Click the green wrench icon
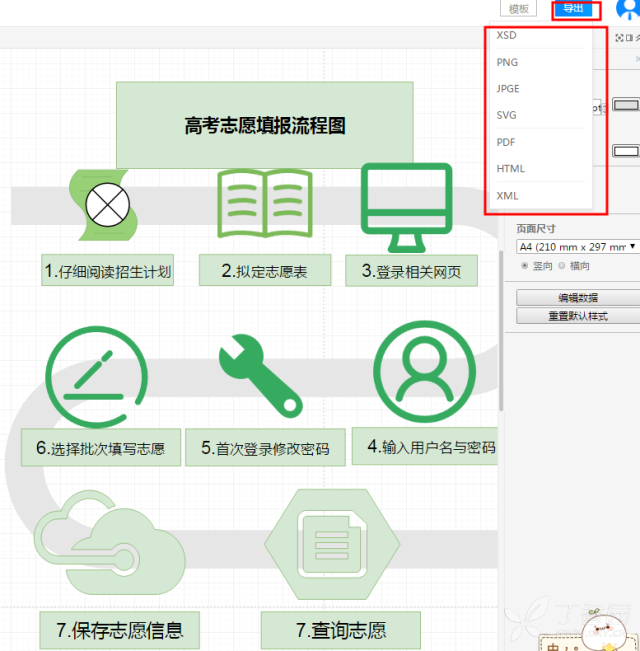The width and height of the screenshot is (640, 651). tap(261, 376)
